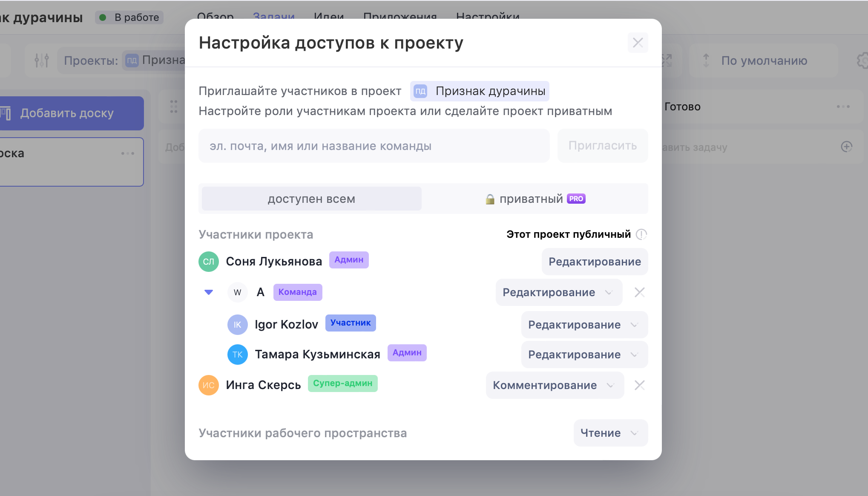This screenshot has height=496, width=868.
Task: Click the Пригласить button
Action: [602, 146]
